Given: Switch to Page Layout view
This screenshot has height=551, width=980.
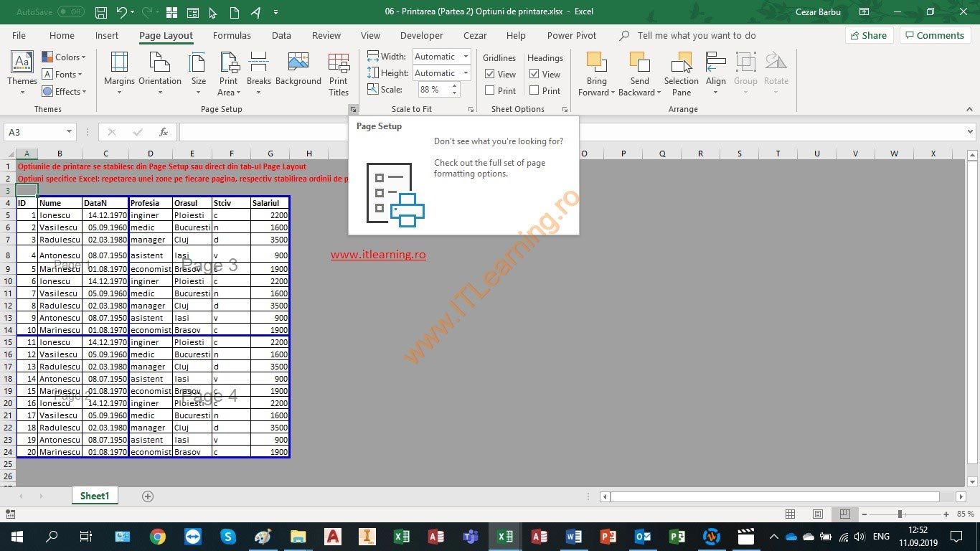Looking at the screenshot, I should pos(818,514).
